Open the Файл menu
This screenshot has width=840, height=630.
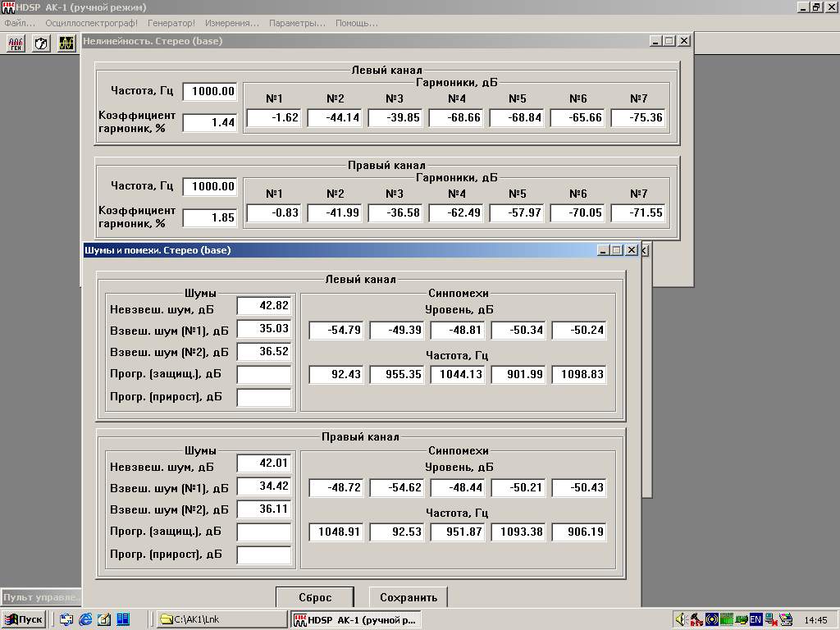click(x=20, y=23)
